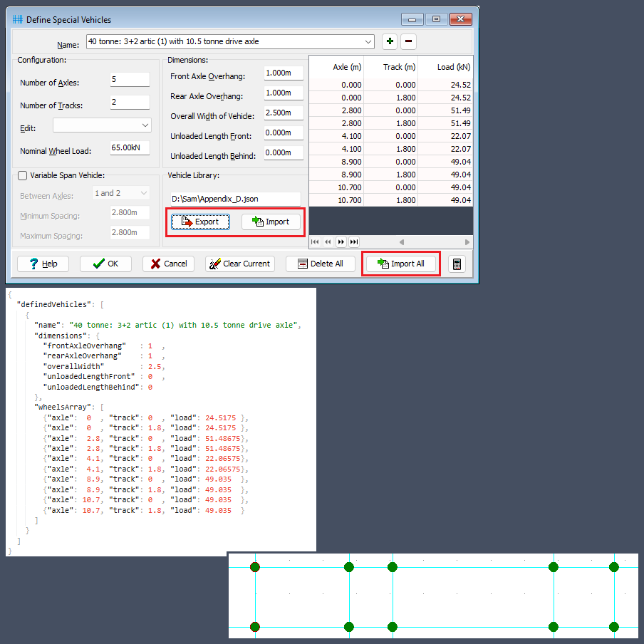Click the "definedVehicles" key in JSON
The image size is (644, 644).
tap(54, 305)
